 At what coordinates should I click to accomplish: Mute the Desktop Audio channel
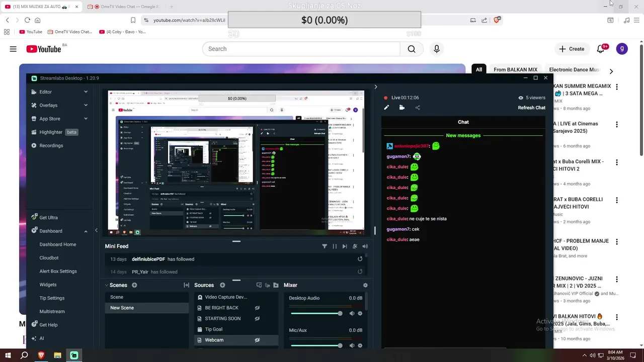pos(352,314)
